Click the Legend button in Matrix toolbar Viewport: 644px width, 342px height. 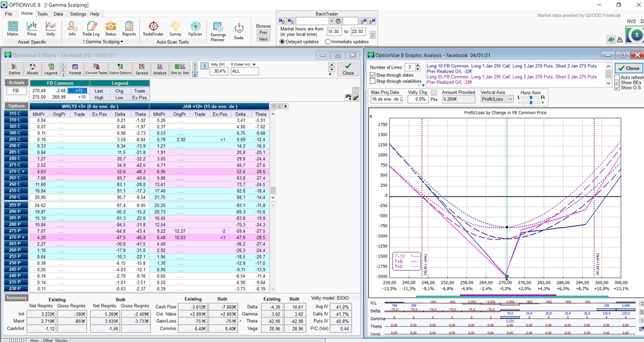point(51,69)
